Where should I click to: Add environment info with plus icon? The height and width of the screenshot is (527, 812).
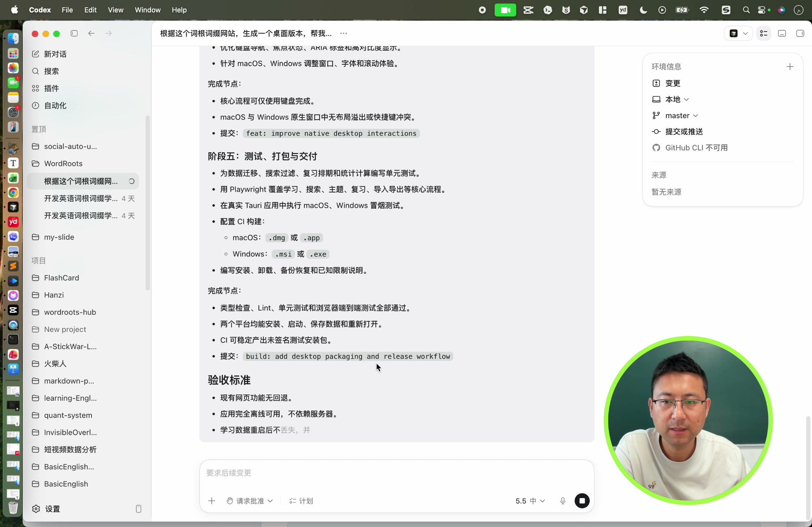(790, 67)
